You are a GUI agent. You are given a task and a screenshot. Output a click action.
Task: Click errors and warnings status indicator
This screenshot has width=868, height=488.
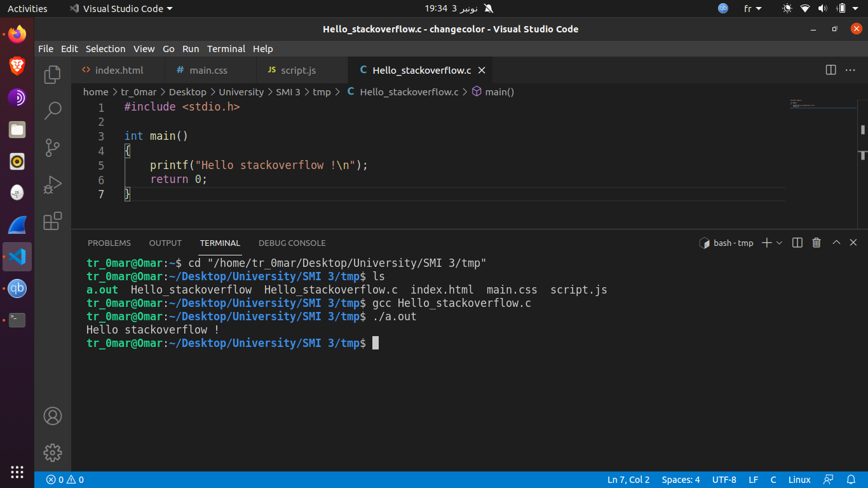63,480
